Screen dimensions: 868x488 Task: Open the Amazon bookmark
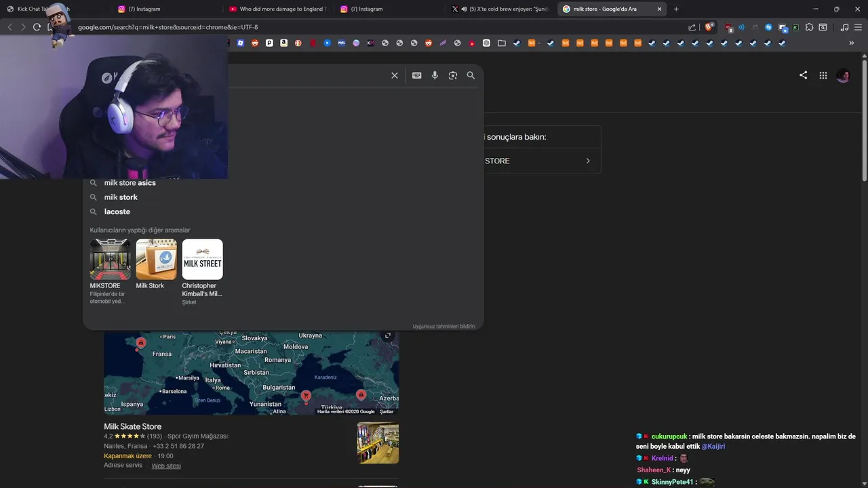pyautogui.click(x=283, y=43)
